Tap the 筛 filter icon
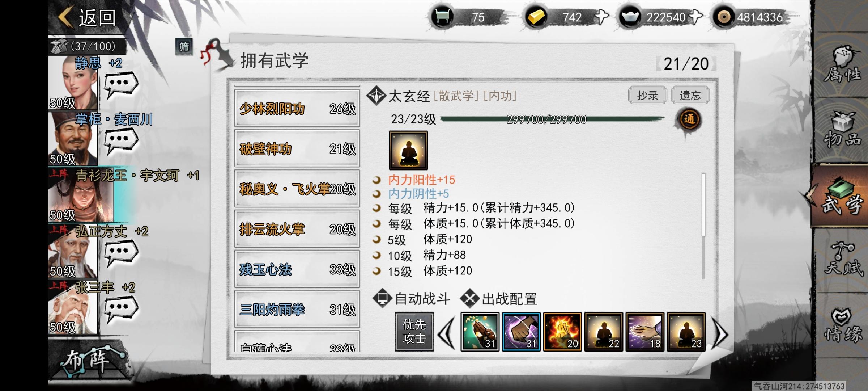The image size is (868, 391). point(184,47)
